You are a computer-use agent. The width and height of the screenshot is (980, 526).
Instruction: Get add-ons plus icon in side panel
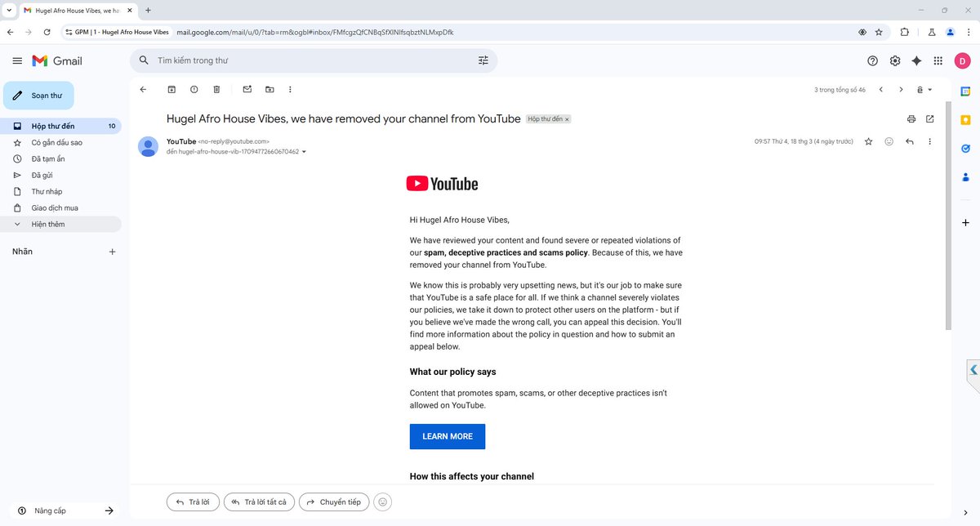tap(965, 222)
